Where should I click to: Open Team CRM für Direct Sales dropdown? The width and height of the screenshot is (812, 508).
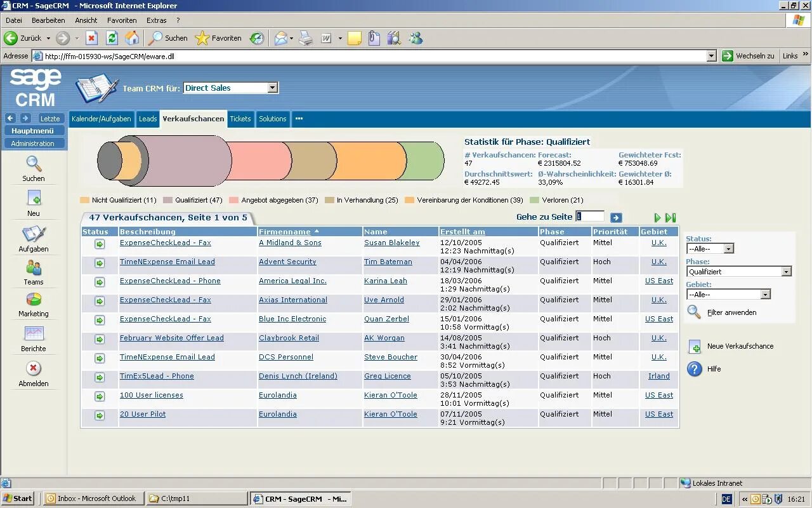click(231, 88)
